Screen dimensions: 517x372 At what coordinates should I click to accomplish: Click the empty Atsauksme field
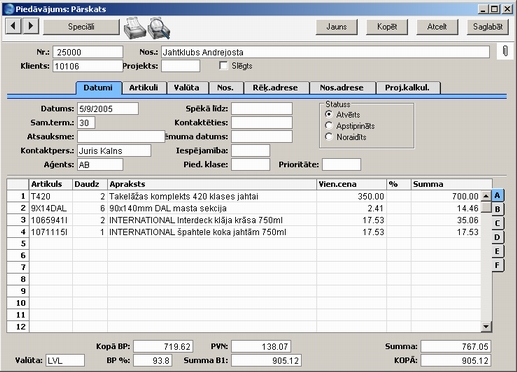(x=121, y=137)
